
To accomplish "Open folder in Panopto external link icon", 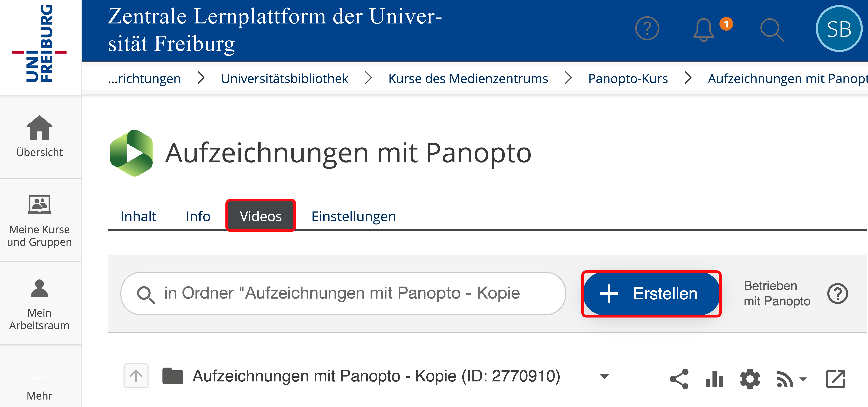I will [836, 379].
